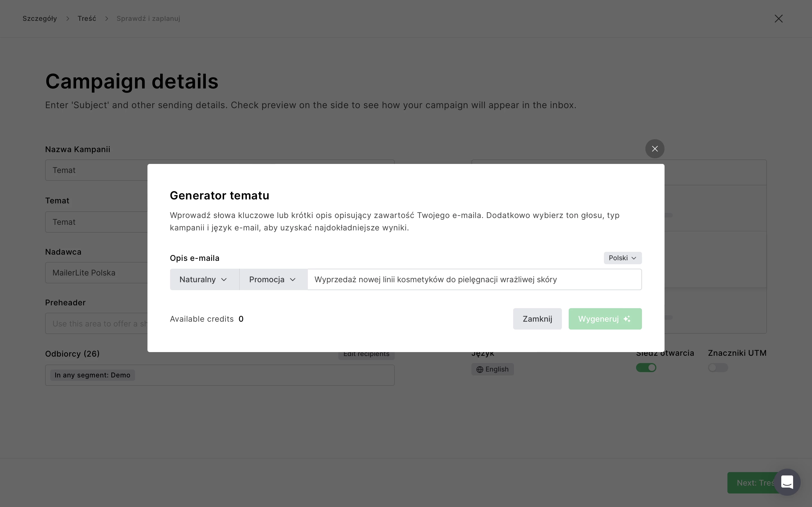Expand the Promocja campaign type dropdown
Image resolution: width=812 pixels, height=507 pixels.
coord(273,279)
